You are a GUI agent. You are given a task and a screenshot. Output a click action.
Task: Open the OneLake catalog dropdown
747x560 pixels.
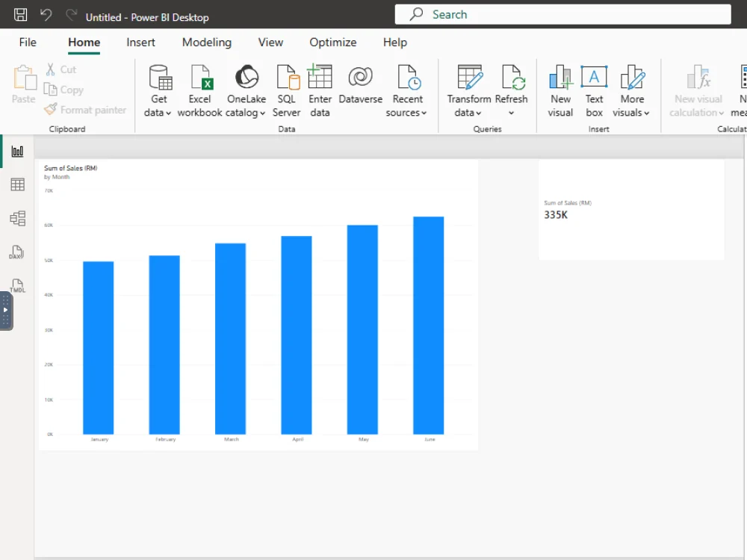point(247,91)
